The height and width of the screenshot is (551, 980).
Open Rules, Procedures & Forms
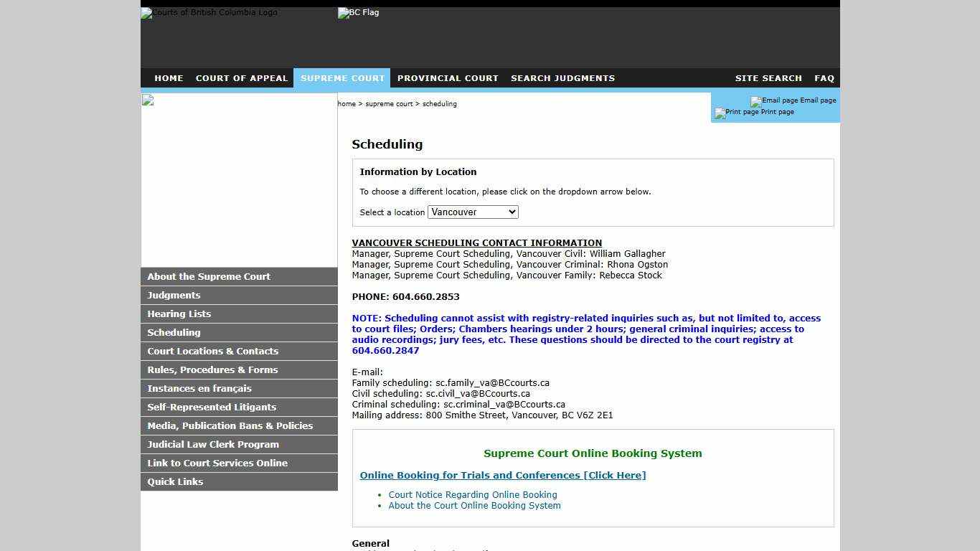210,369
